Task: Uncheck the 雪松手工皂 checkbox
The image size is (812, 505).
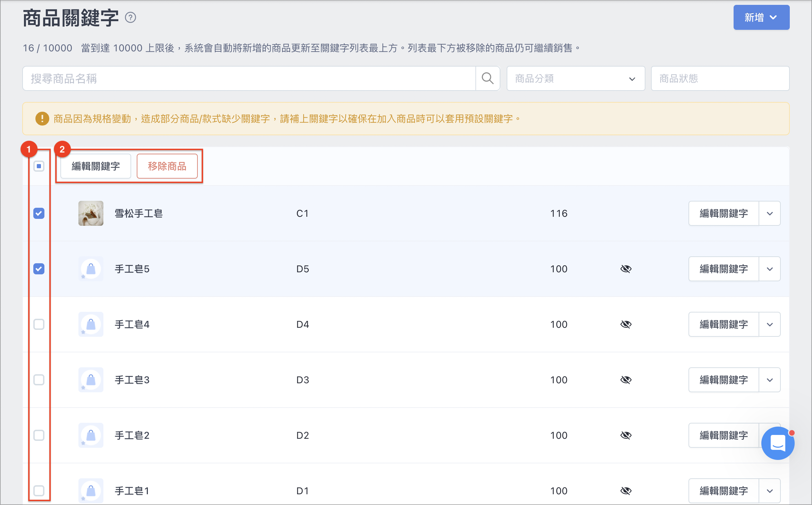Action: pos(39,213)
